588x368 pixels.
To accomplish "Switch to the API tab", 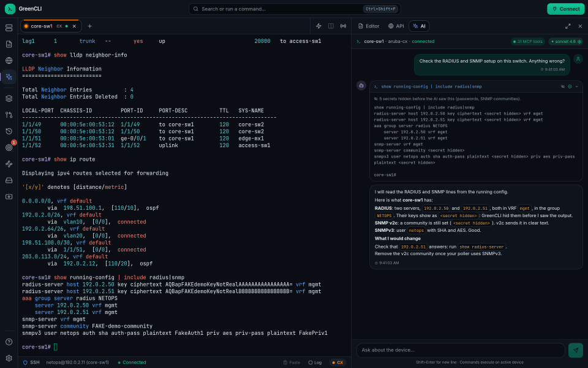I will click(396, 26).
